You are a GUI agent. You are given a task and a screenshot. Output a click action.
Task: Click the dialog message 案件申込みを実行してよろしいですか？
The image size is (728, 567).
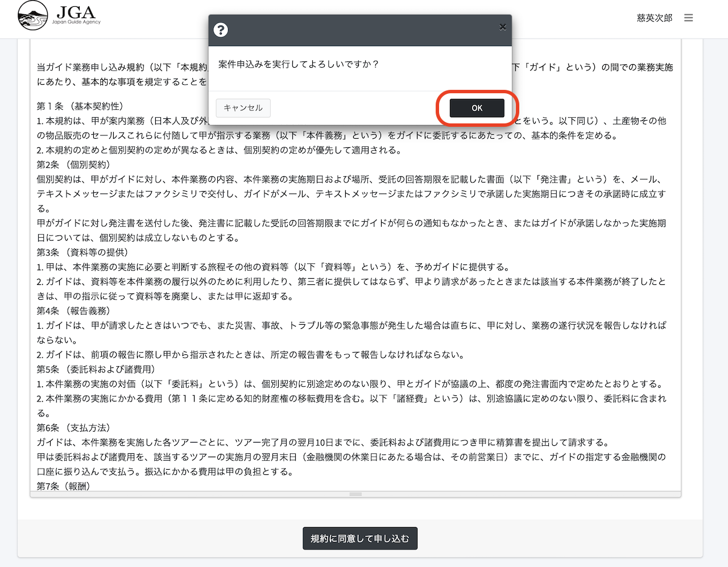pos(299,64)
